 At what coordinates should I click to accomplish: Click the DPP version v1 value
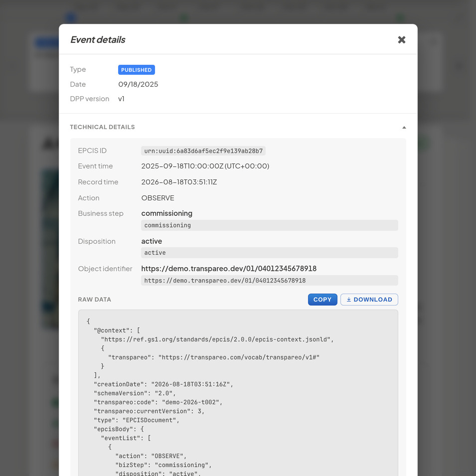(x=121, y=99)
